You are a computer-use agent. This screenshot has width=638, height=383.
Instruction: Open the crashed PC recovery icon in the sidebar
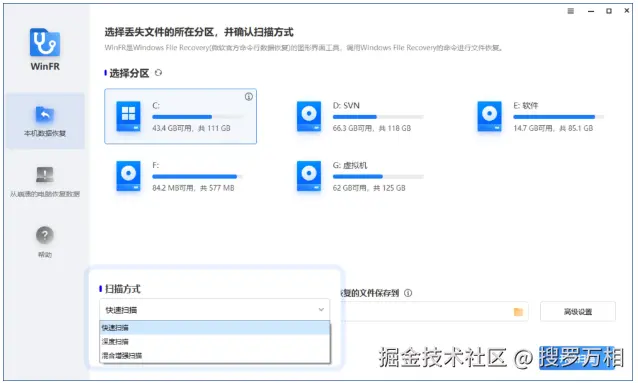45,175
